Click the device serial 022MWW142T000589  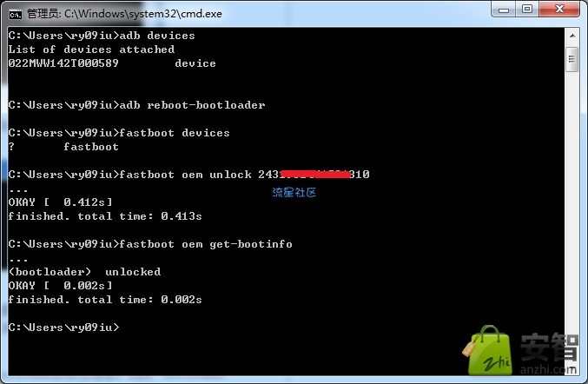[63, 63]
